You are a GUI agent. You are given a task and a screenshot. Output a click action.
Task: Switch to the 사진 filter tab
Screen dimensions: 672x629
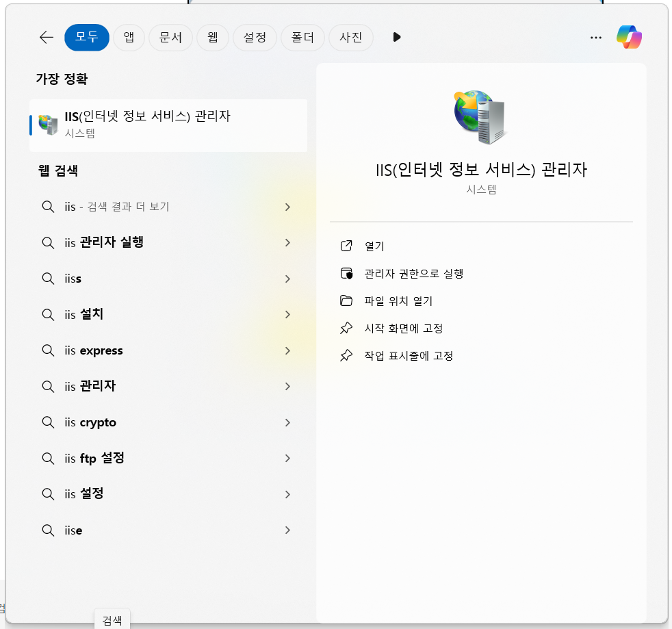pyautogui.click(x=350, y=38)
